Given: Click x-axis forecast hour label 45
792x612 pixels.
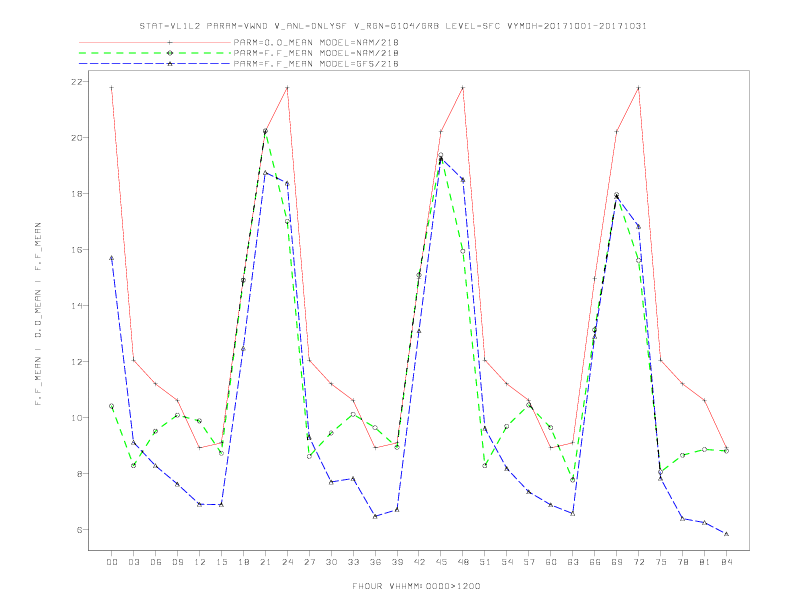Looking at the screenshot, I should [441, 562].
